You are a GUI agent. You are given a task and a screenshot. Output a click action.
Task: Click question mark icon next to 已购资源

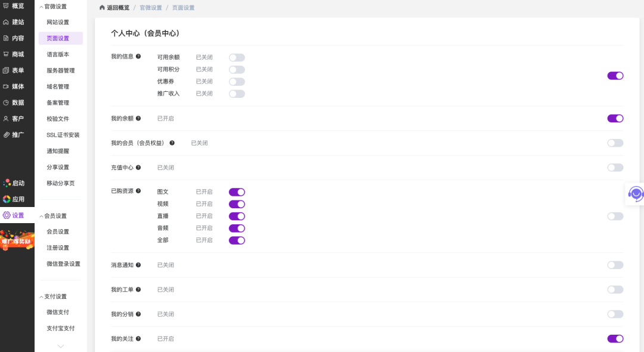pos(138,191)
